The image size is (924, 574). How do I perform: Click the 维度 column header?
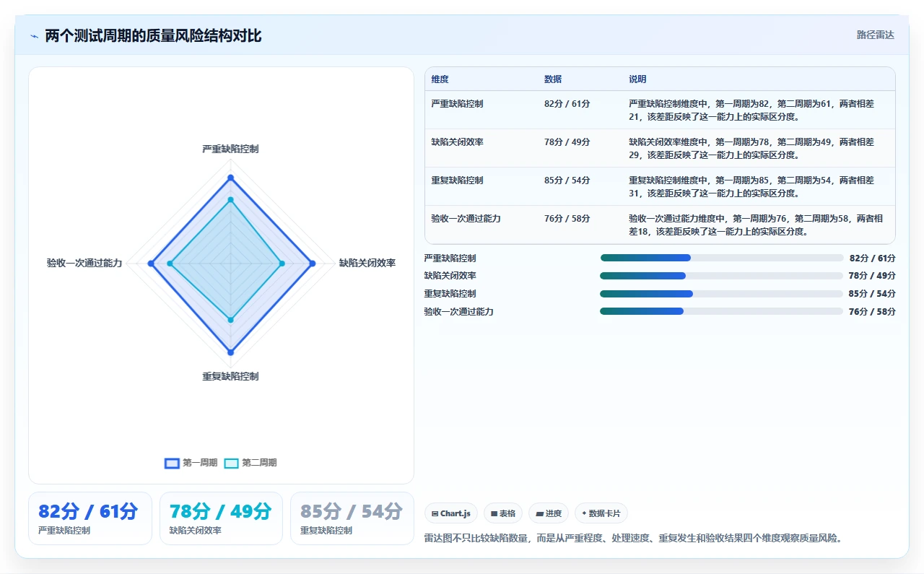[x=440, y=79]
